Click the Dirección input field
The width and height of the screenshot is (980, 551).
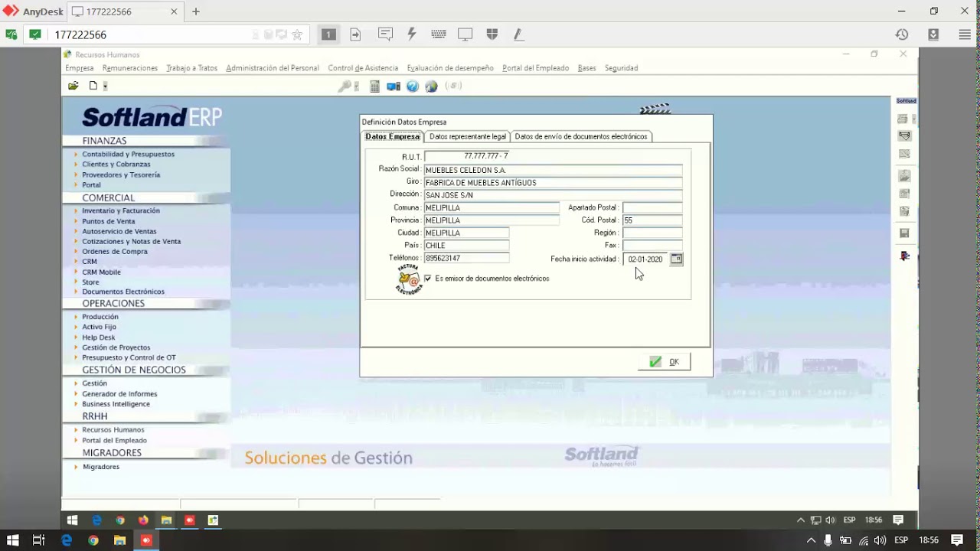click(553, 195)
